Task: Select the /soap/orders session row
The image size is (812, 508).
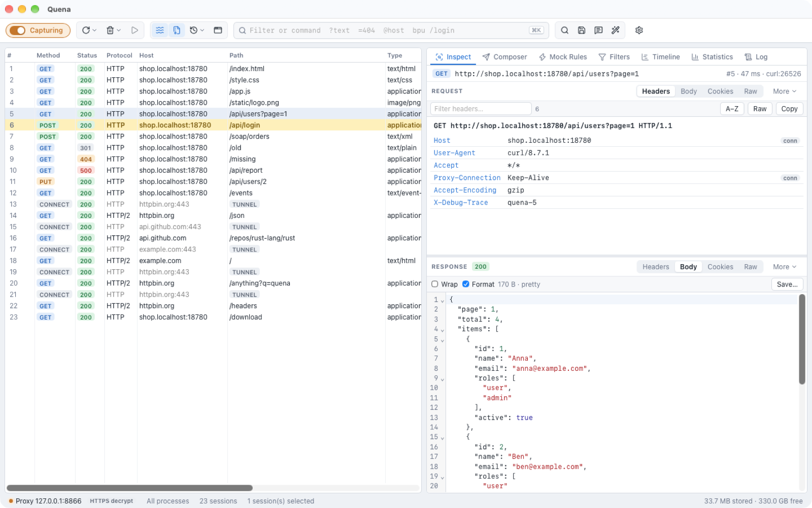Action: (x=213, y=137)
